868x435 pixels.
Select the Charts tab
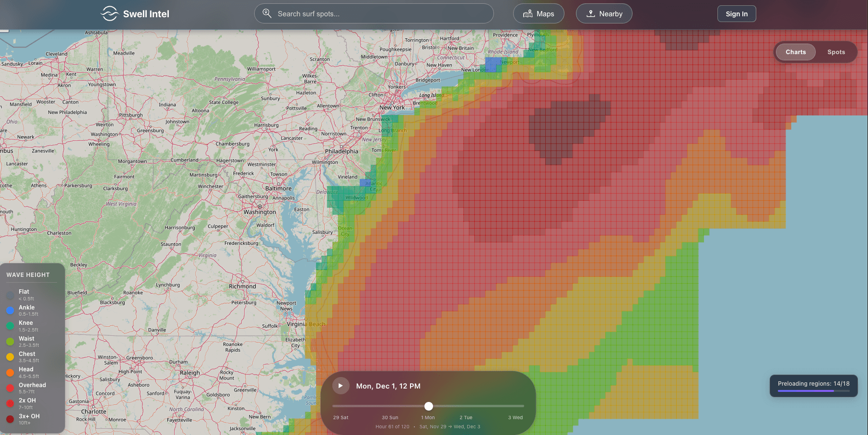click(x=795, y=52)
